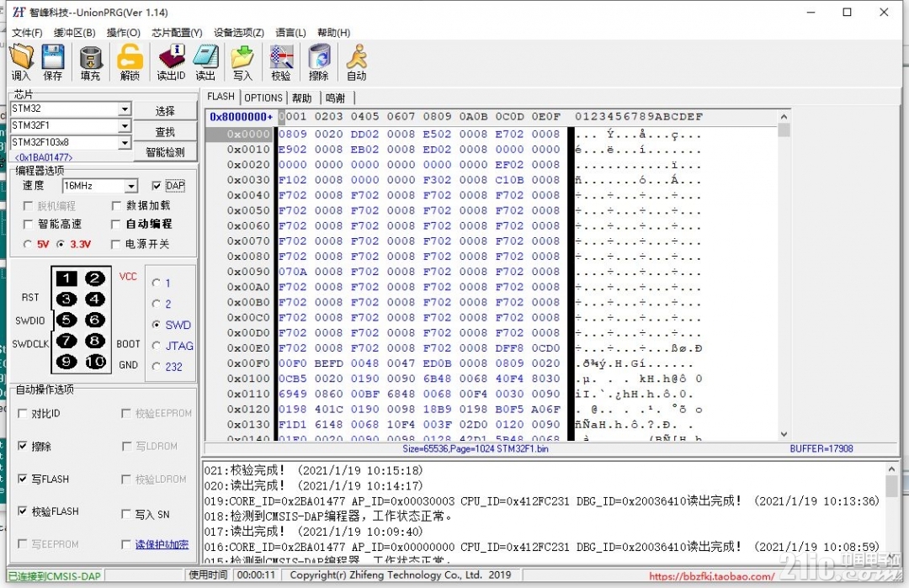
Task: Click the 查找 search chip button
Action: pos(165,131)
